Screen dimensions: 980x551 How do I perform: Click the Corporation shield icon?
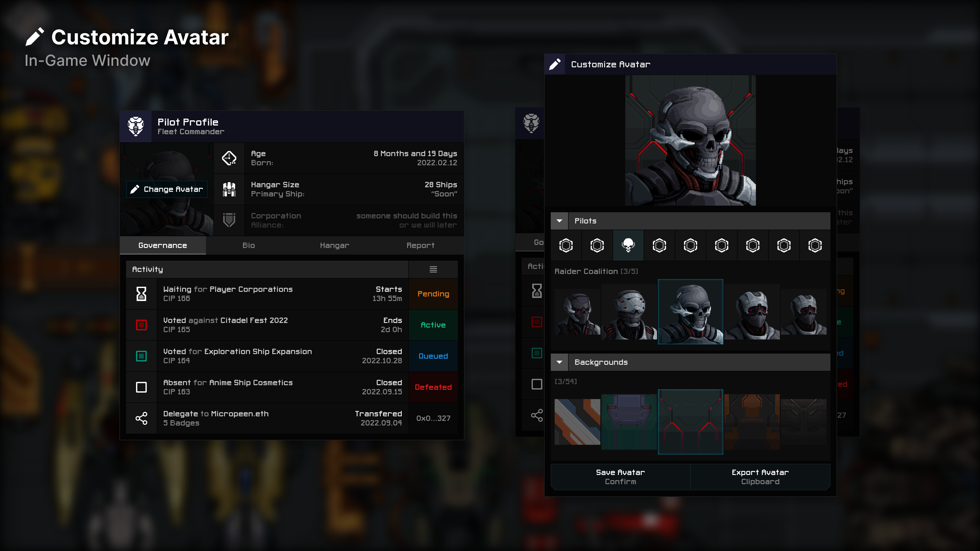pyautogui.click(x=229, y=220)
